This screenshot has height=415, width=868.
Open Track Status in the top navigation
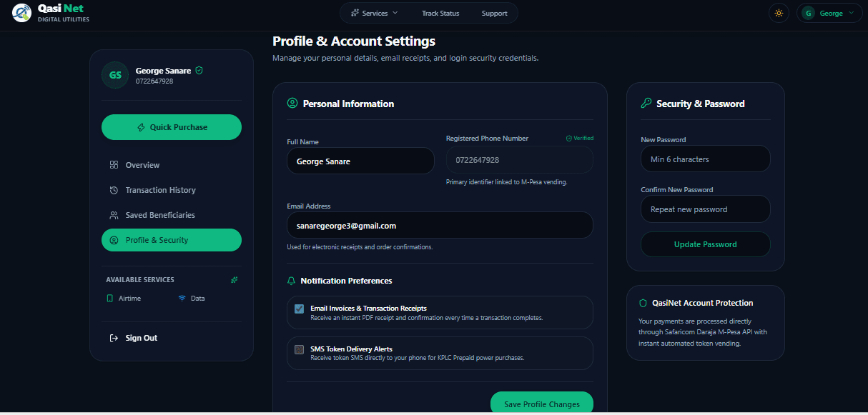[440, 13]
